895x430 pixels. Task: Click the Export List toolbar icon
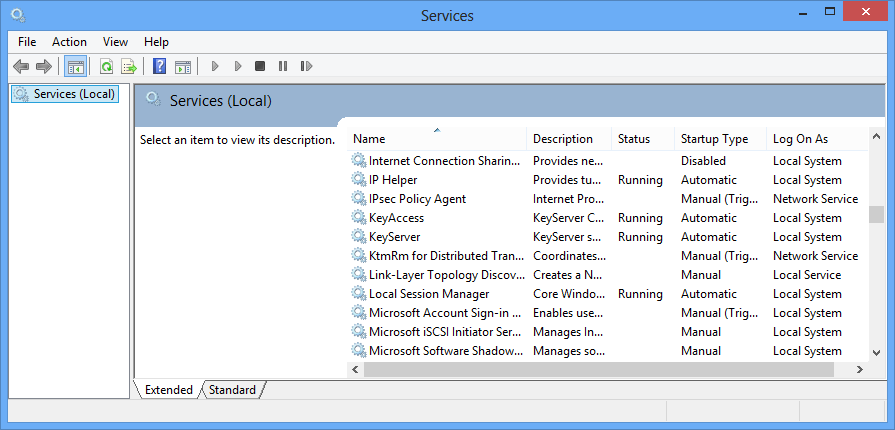129,66
